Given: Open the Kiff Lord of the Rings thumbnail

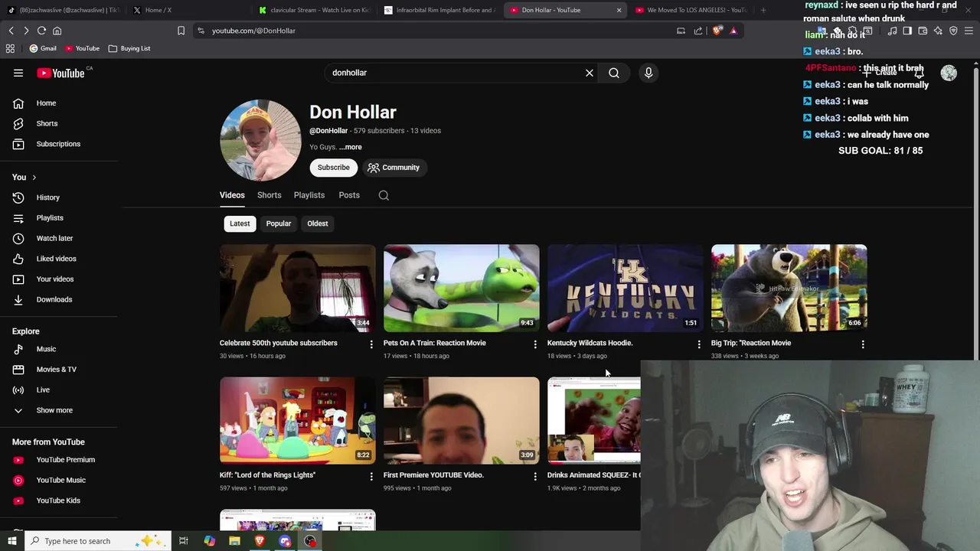Looking at the screenshot, I should click(x=297, y=420).
